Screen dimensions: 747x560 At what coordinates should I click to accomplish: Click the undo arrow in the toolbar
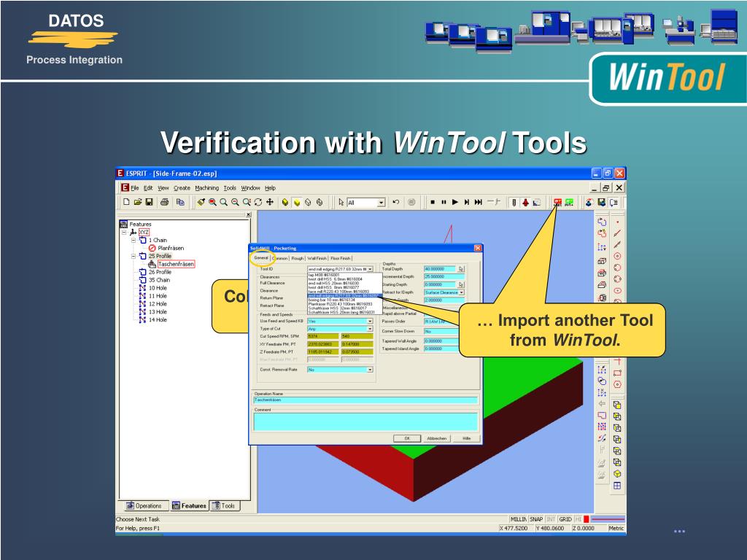[396, 202]
